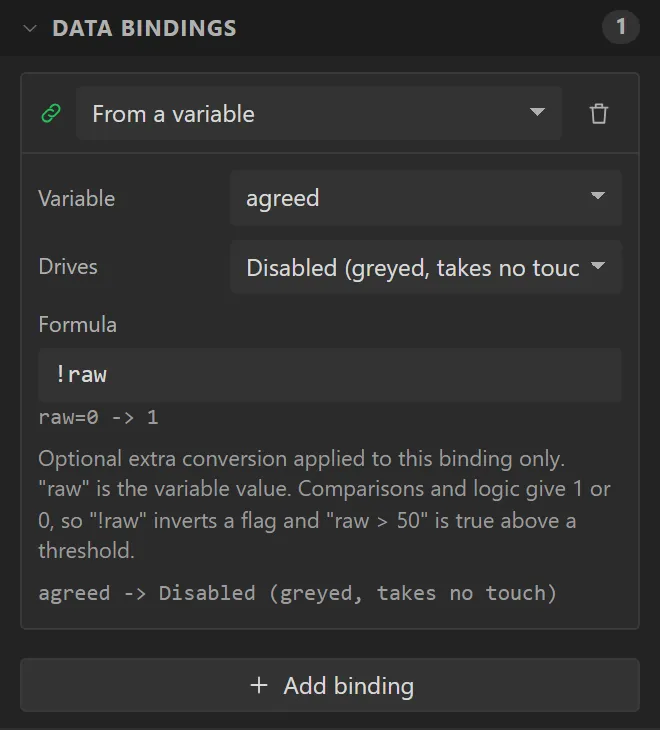Image resolution: width=660 pixels, height=730 pixels.
Task: Delete the binding with the trash icon
Action: (x=599, y=114)
